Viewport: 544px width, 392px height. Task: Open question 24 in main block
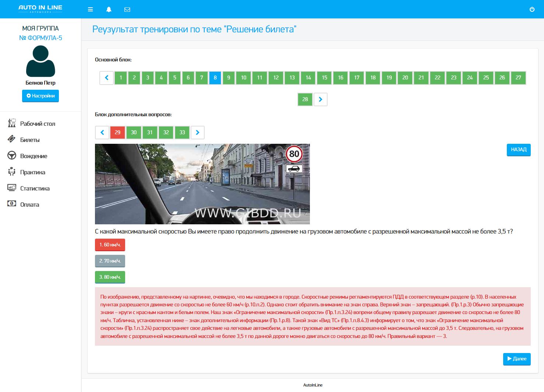(470, 78)
